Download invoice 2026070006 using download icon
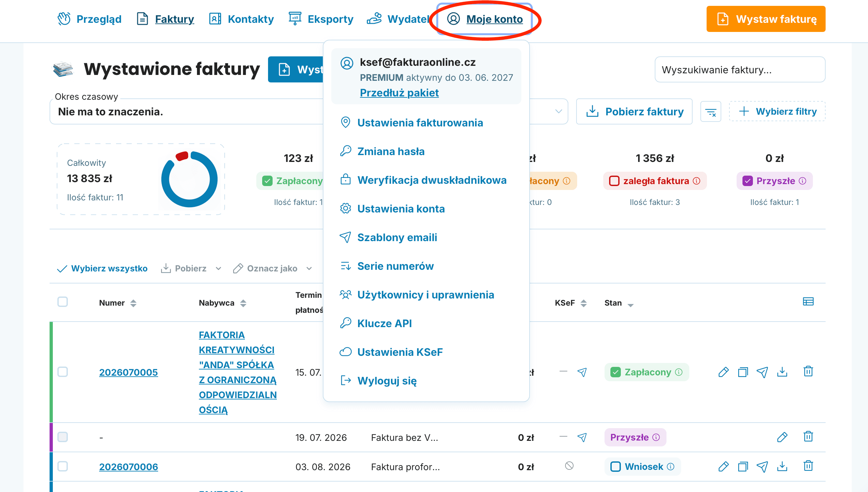Viewport: 868px width, 492px height. (x=782, y=466)
